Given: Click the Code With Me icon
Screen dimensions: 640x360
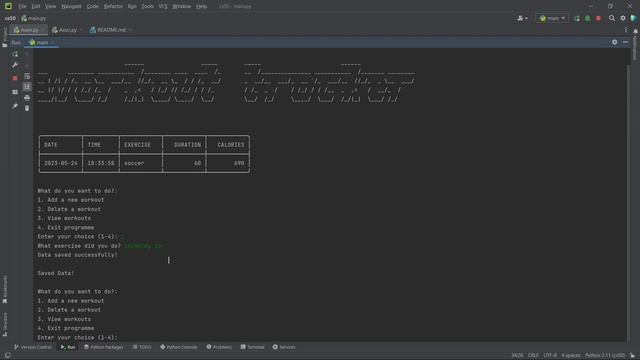Looking at the screenshot, I should (x=522, y=18).
